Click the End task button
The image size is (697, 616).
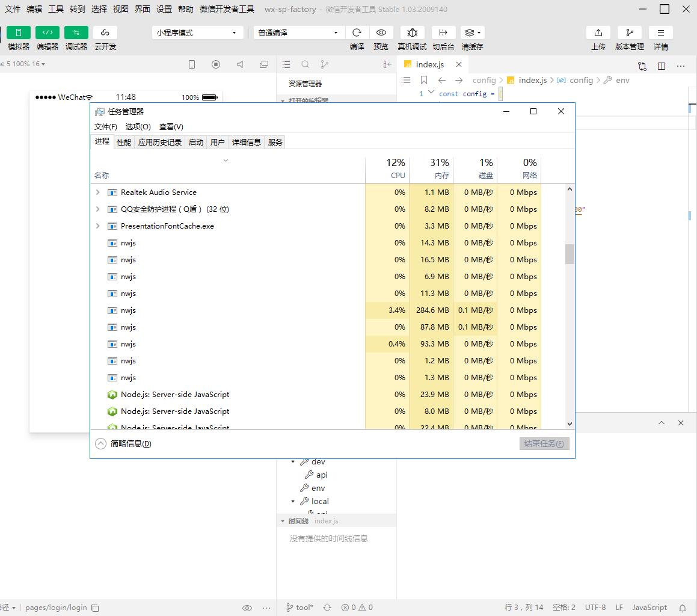[544, 443]
